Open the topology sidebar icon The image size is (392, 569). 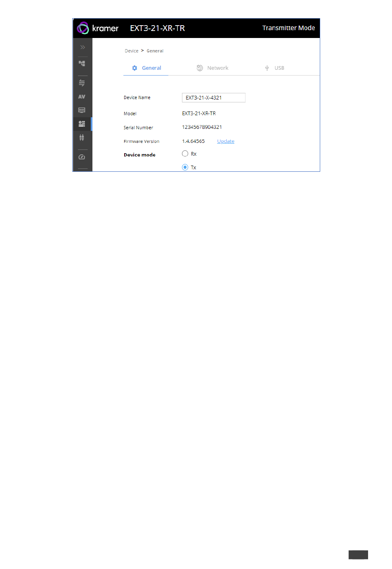click(x=82, y=64)
